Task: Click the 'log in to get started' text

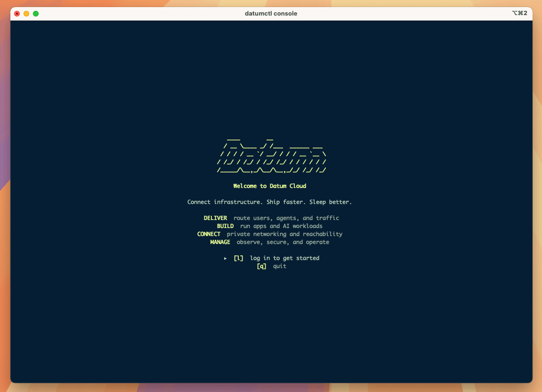Action: tap(284, 258)
